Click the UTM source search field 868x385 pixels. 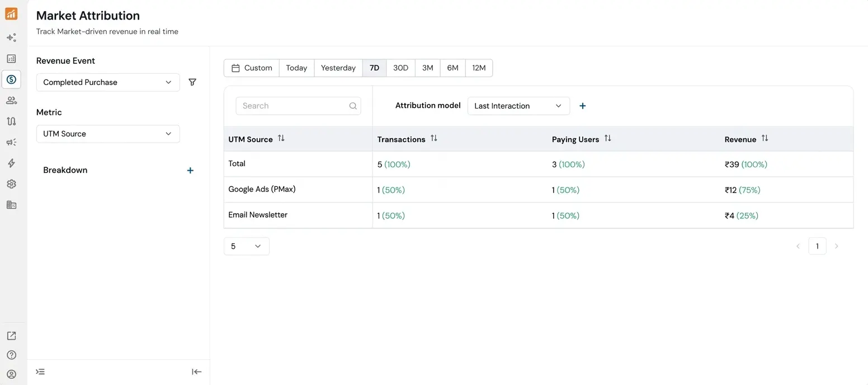pyautogui.click(x=294, y=106)
